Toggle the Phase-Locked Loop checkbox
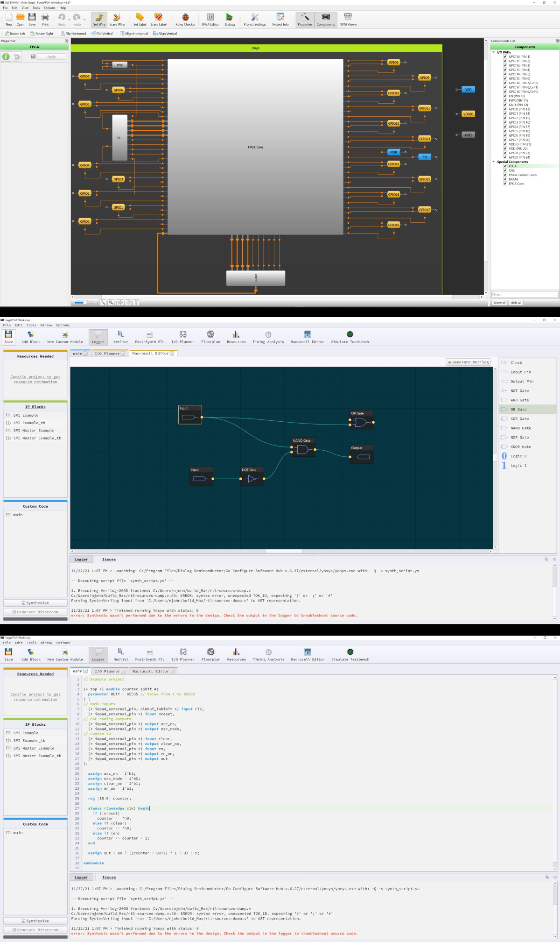Viewport: 560px width, 942px height. tap(505, 175)
